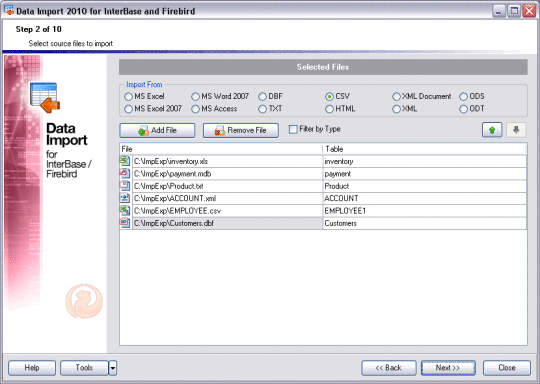Click the payment.mdb Access file icon
540x384 pixels.
125,173
